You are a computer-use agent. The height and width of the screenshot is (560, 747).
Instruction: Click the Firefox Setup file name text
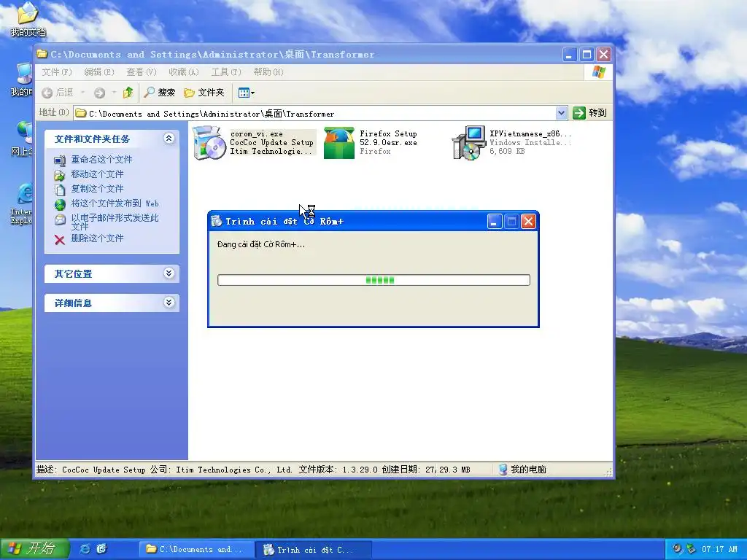point(388,138)
